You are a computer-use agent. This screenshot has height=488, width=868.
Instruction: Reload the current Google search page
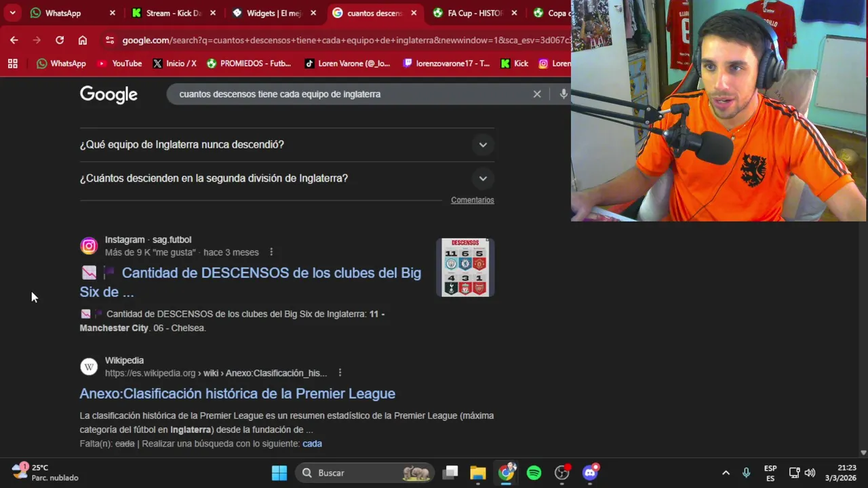pyautogui.click(x=60, y=40)
